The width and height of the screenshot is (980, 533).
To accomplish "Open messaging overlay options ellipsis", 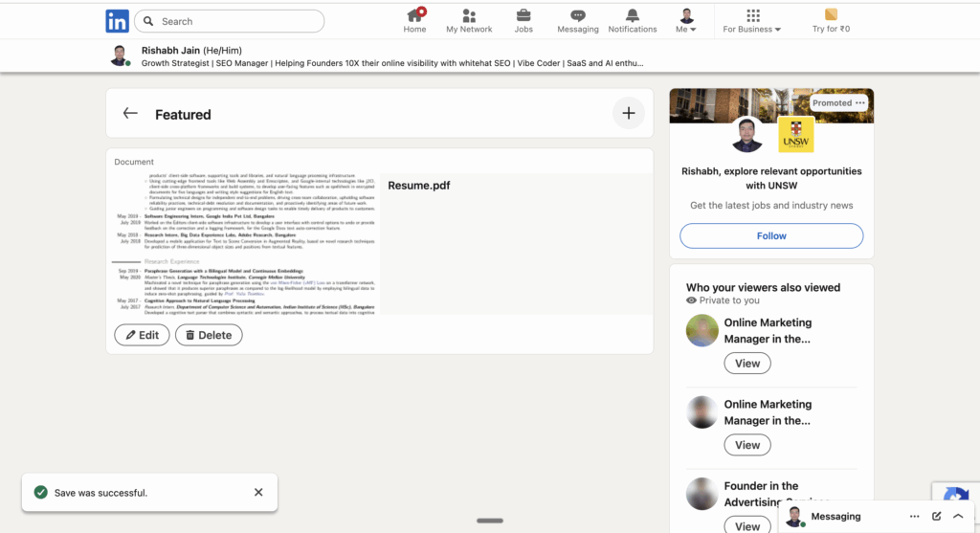I will point(914,516).
